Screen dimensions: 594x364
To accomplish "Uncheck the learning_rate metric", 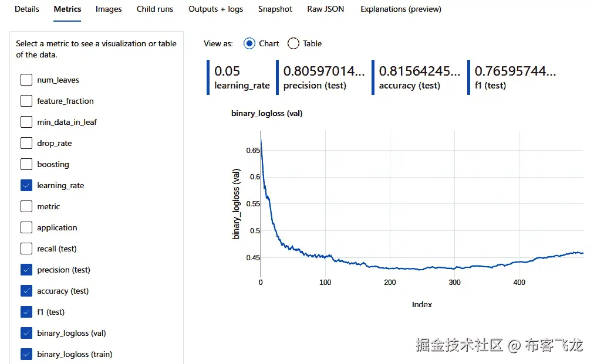I will point(26,185).
